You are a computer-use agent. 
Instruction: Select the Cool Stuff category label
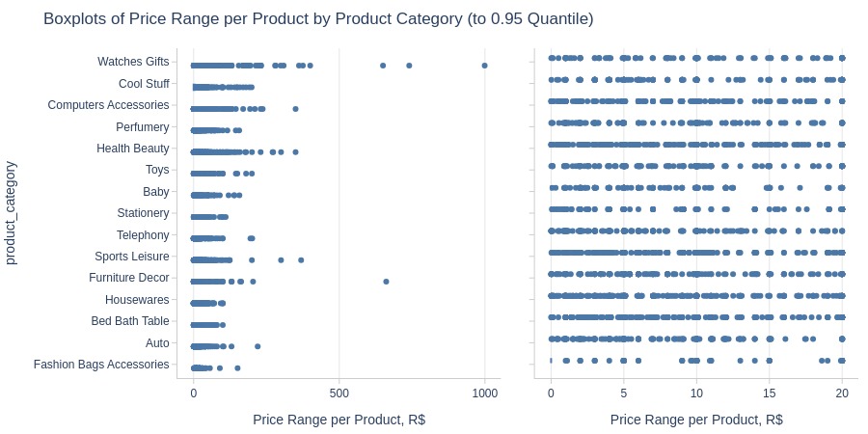point(144,84)
